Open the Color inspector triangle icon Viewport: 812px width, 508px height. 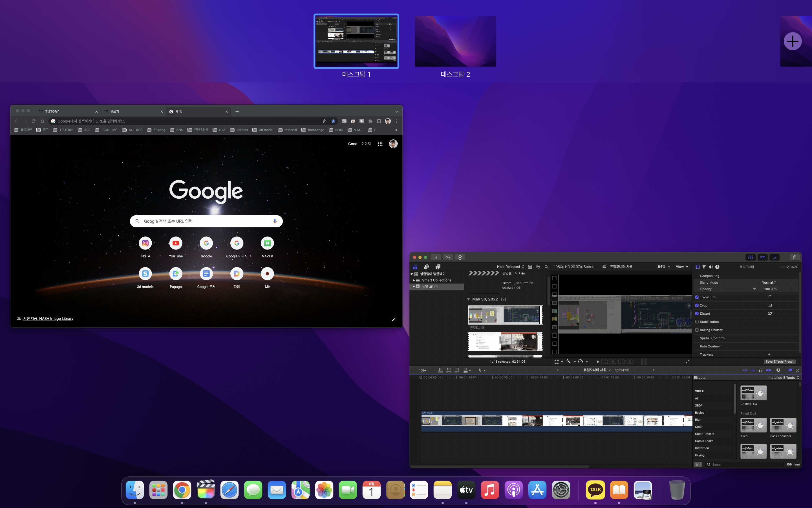704,267
